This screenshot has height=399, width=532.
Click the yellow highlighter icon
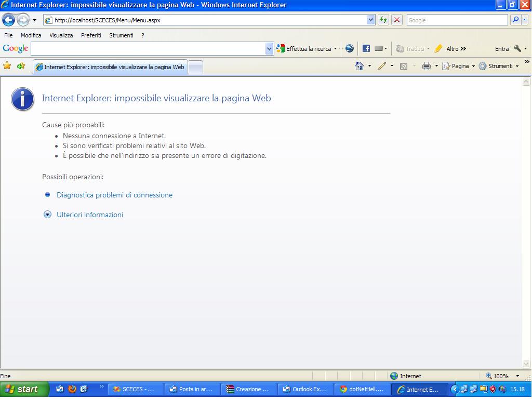pyautogui.click(x=438, y=48)
